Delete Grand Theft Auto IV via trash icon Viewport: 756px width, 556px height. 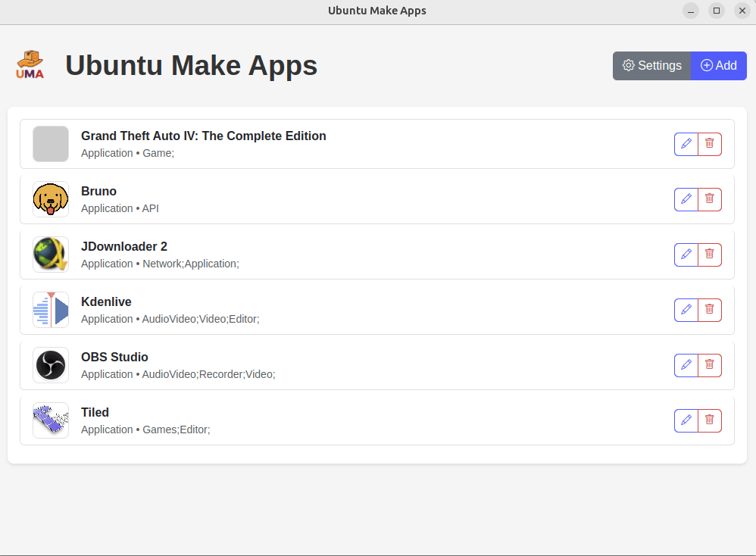(710, 143)
